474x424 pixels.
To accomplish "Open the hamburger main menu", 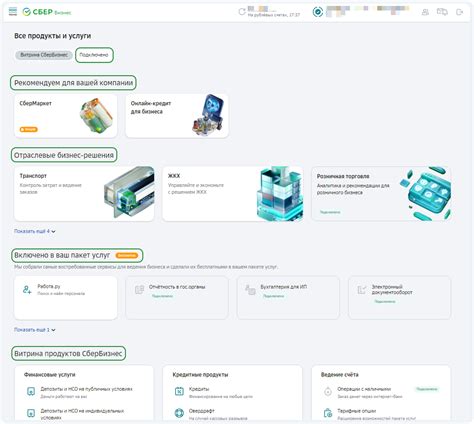I will point(13,12).
